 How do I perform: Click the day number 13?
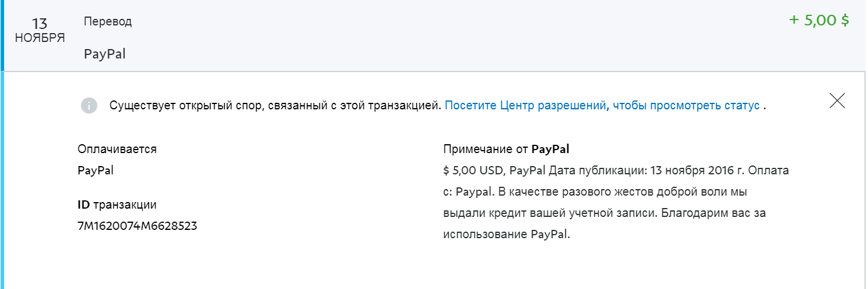click(40, 24)
